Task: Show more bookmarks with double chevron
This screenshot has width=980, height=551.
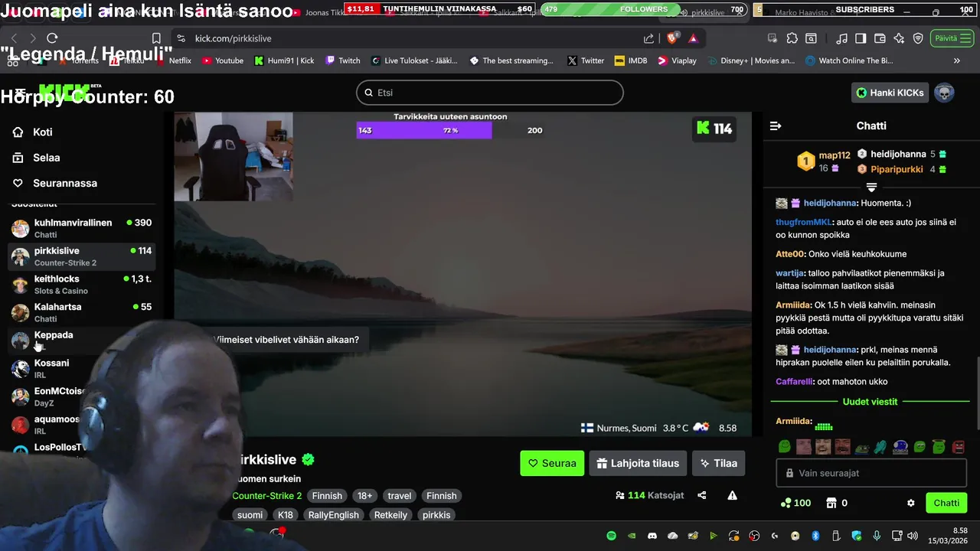Action: click(956, 60)
